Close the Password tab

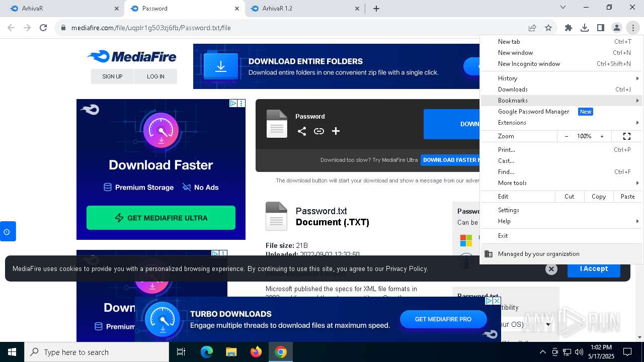pyautogui.click(x=237, y=9)
